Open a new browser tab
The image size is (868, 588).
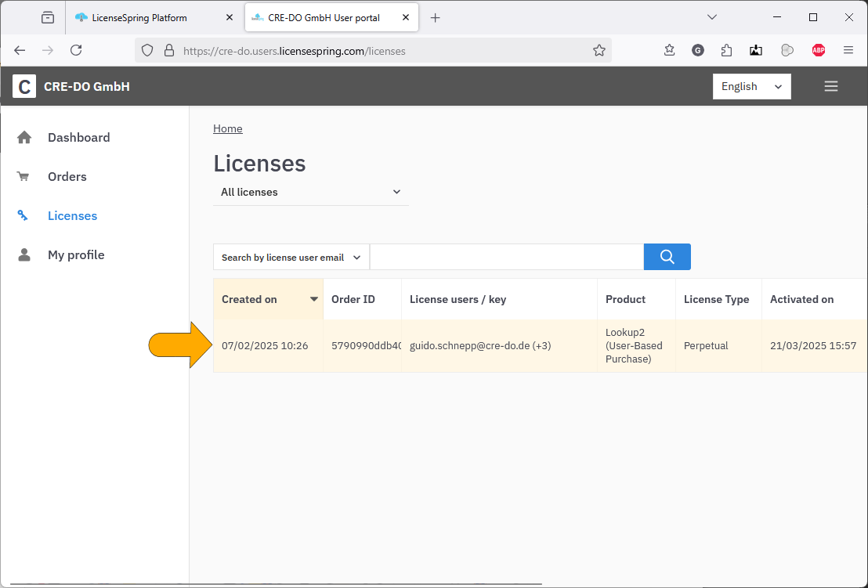(x=435, y=18)
